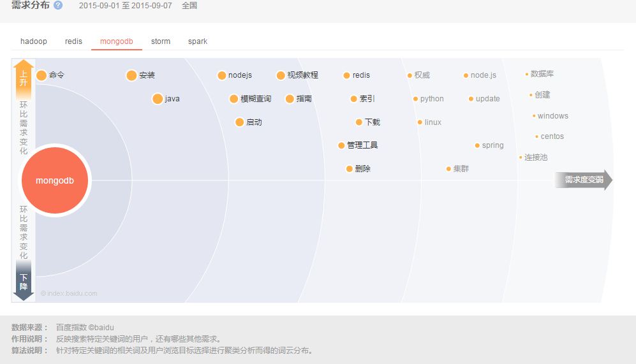Click the orange dot next to 安装
This screenshot has height=364, width=636.
point(131,75)
